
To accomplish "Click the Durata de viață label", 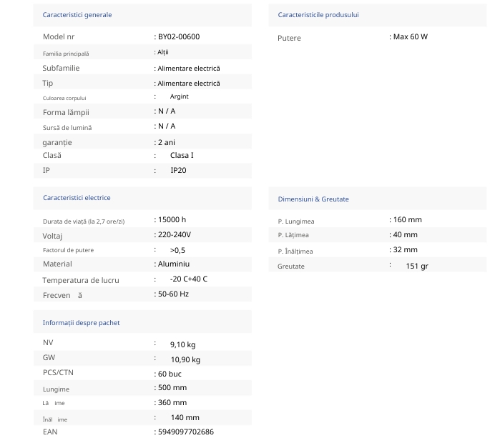I will 84,221.
